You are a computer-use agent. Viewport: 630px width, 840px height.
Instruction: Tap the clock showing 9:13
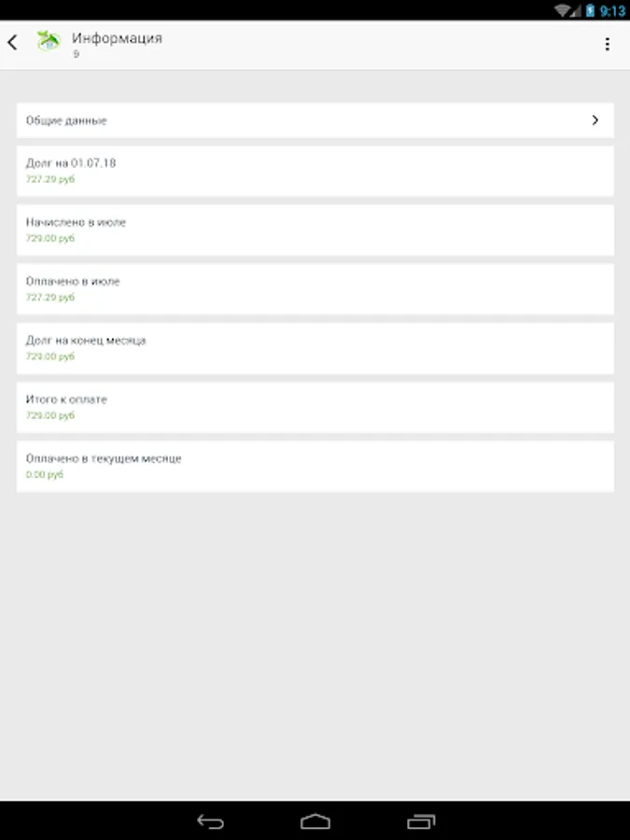(612, 10)
